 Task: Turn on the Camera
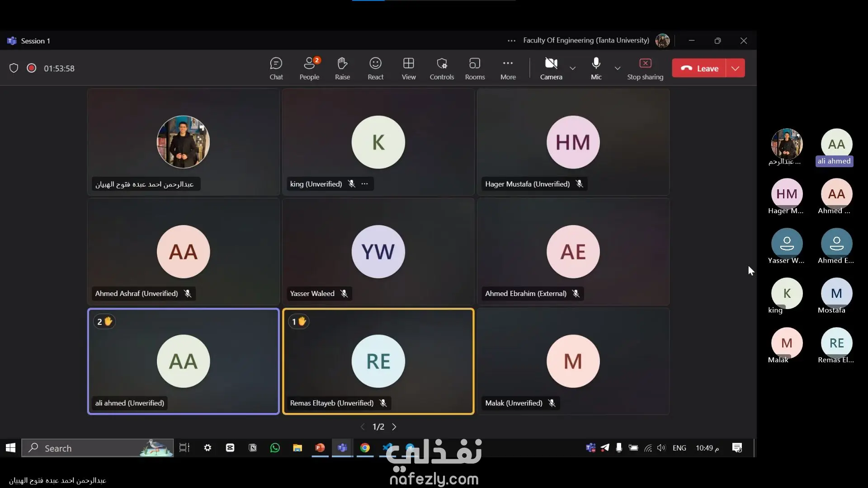[551, 68]
